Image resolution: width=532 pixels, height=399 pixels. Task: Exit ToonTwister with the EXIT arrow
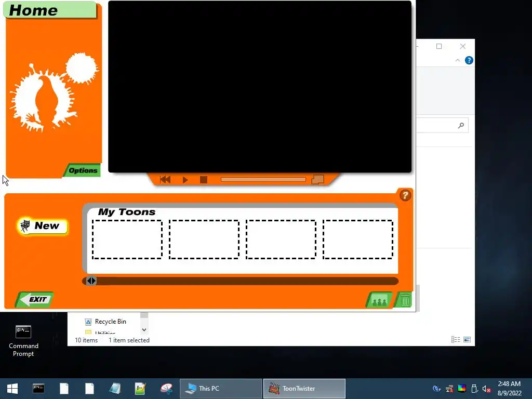tap(35, 300)
